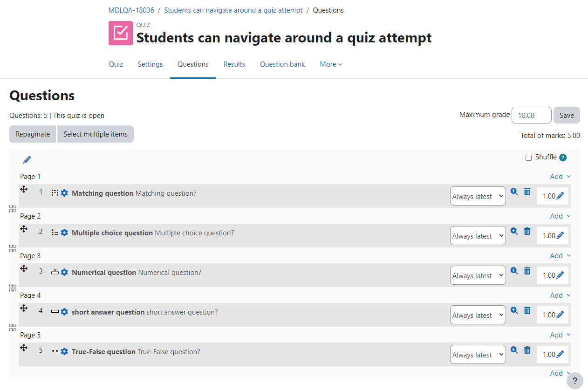The height and width of the screenshot is (391, 588).
Task: Open version dropdown for Numerical question
Action: tap(478, 275)
